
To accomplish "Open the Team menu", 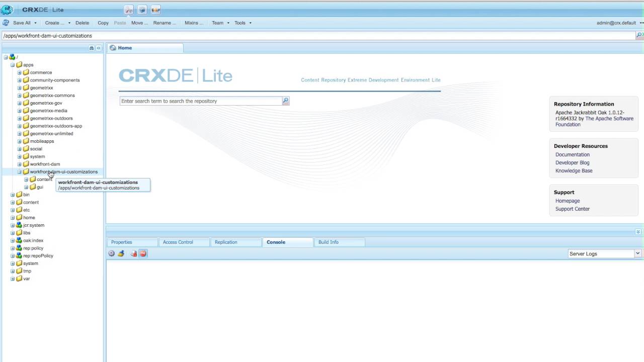I will 220,23.
